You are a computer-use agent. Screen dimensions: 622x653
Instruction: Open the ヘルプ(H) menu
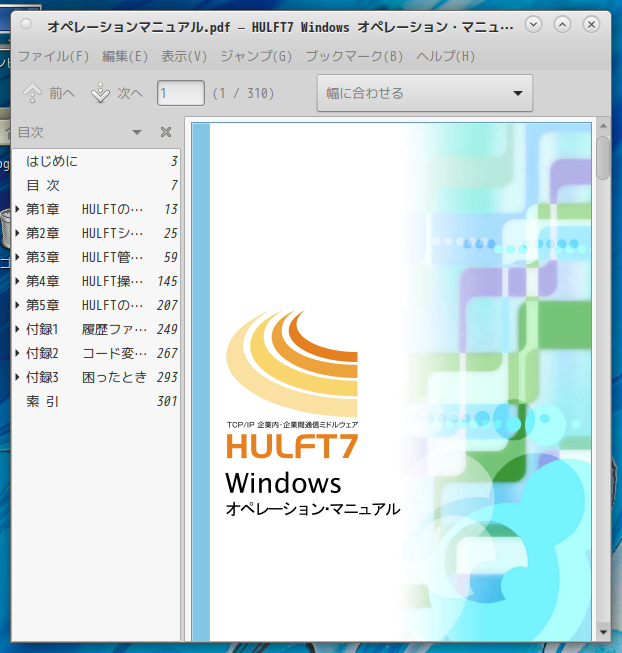point(445,56)
